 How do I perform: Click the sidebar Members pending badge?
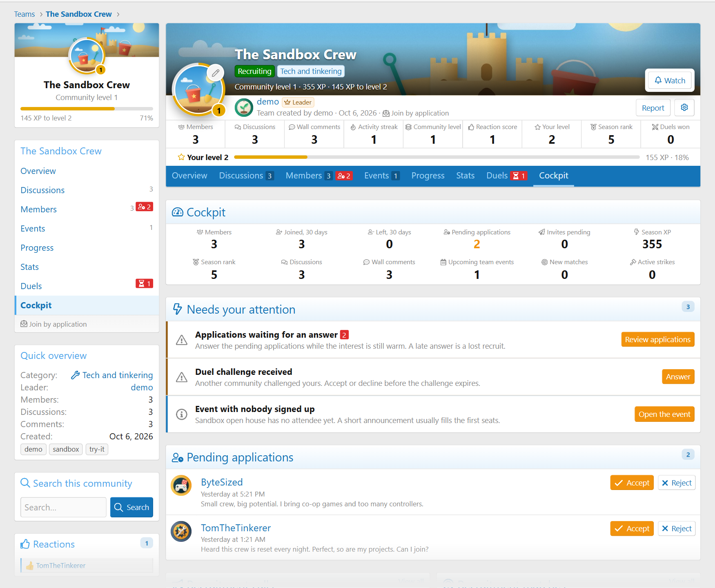tap(144, 207)
